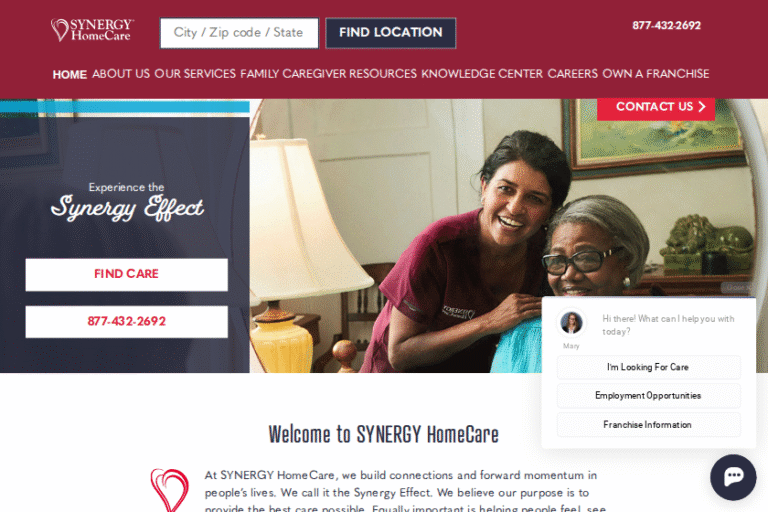Screen dimensions: 768x512
Task: Open the Careers page
Action: click(x=573, y=74)
